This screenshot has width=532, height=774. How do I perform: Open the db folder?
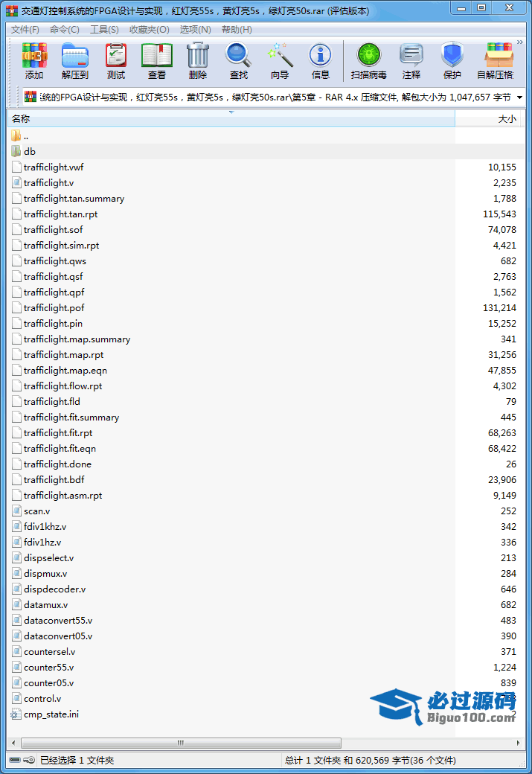tap(30, 151)
